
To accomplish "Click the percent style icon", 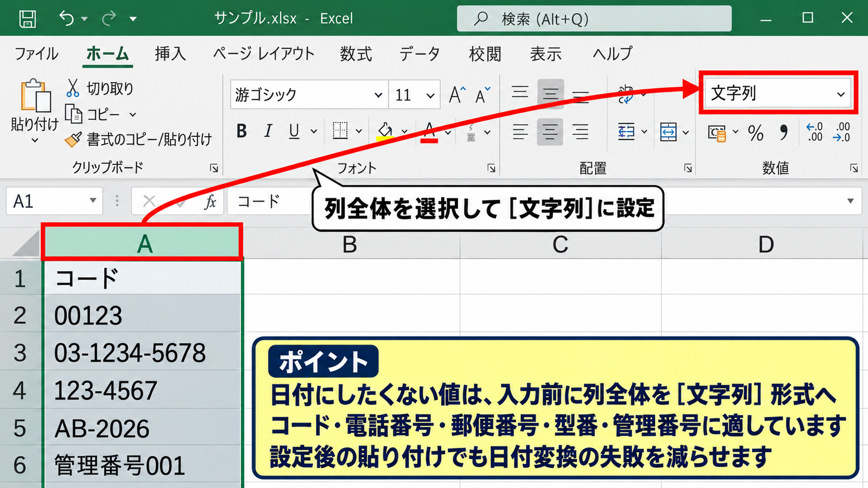I will (755, 133).
